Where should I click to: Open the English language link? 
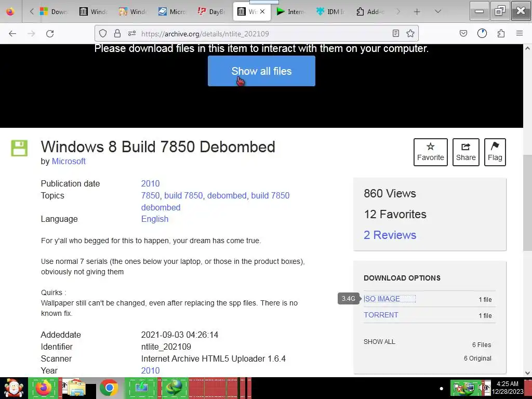click(155, 219)
